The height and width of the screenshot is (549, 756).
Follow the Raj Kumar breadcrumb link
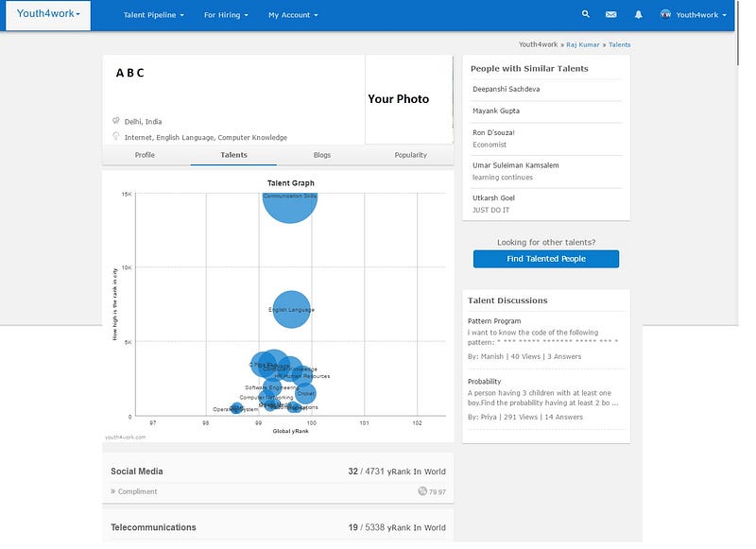[x=583, y=44]
